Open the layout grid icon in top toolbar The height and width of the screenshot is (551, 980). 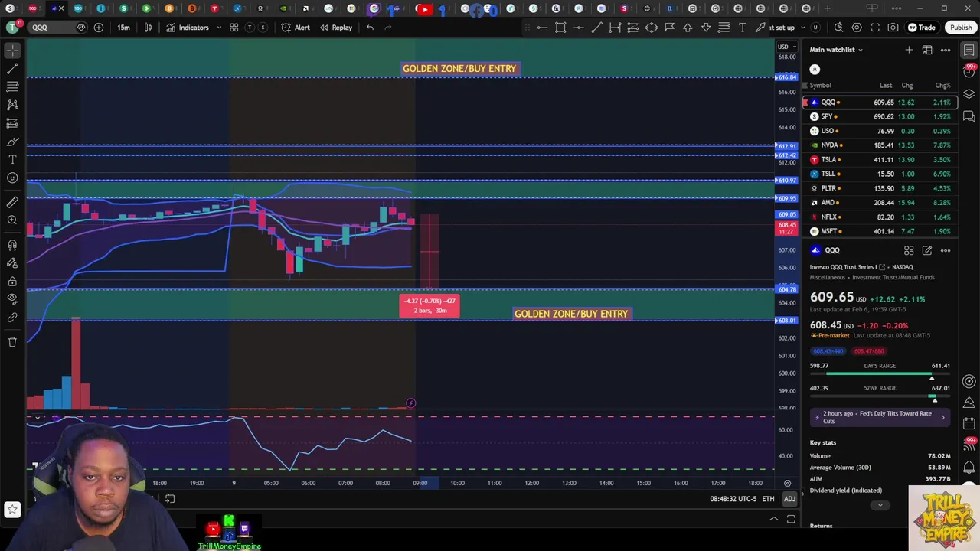point(234,28)
